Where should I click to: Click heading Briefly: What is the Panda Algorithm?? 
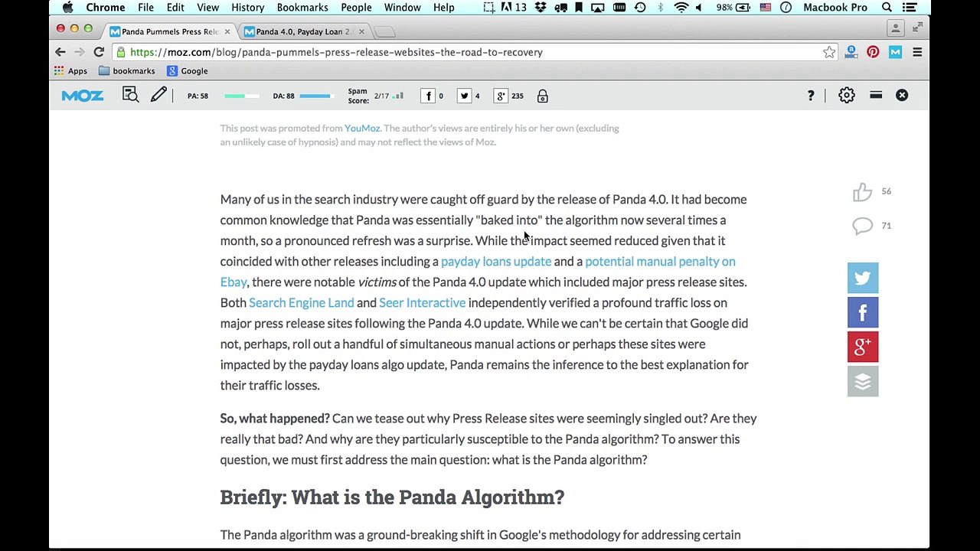[x=392, y=497]
